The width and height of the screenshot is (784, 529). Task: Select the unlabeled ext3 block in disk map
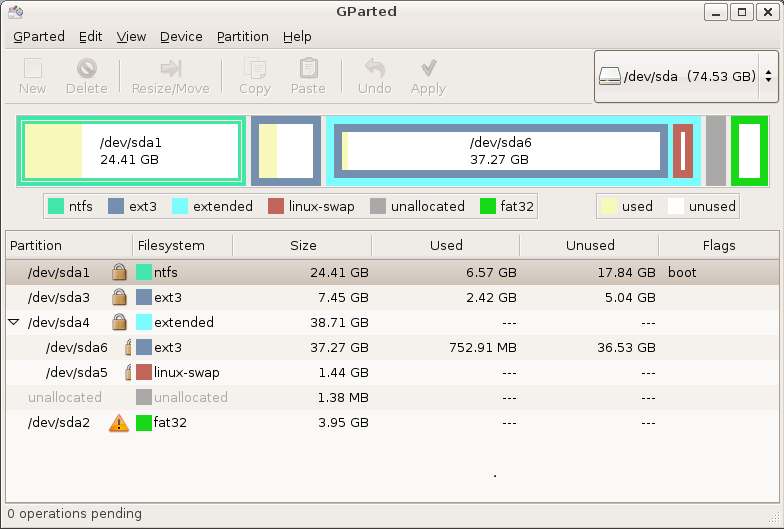(286, 151)
